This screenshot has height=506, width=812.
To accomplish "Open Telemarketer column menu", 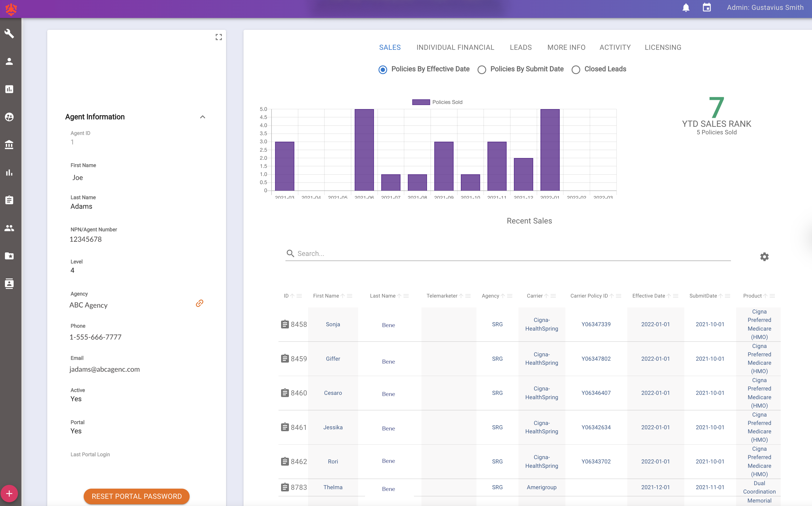I will point(468,296).
